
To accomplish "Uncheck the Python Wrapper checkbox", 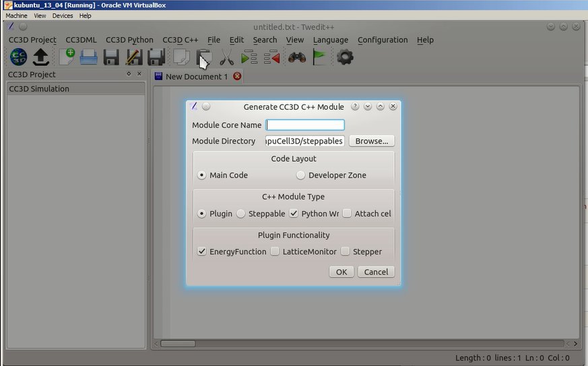I will (x=294, y=214).
